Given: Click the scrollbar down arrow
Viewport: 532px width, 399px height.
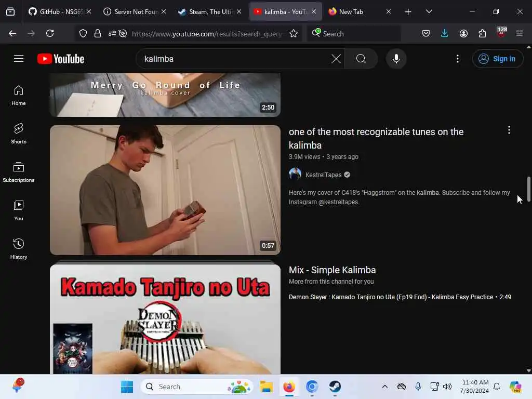Looking at the screenshot, I should pos(528,370).
